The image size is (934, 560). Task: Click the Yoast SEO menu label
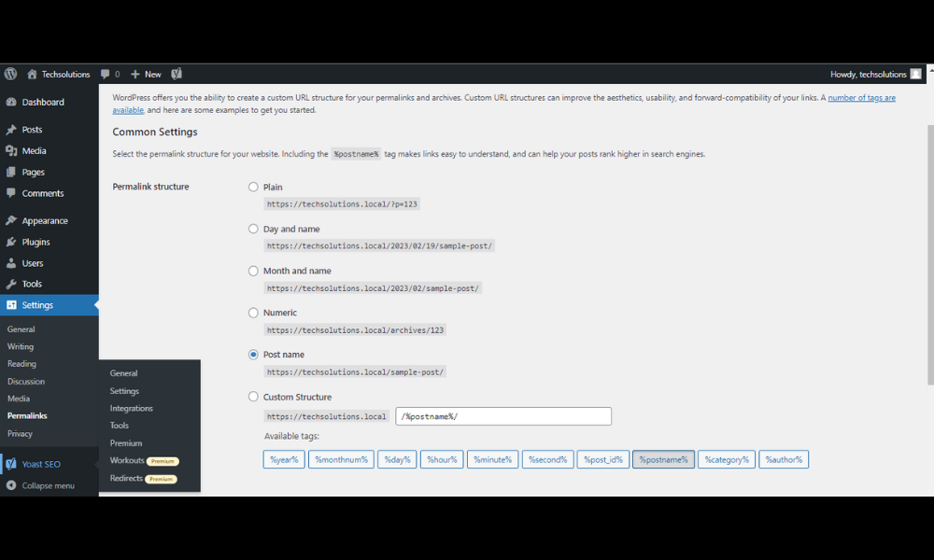(41, 464)
